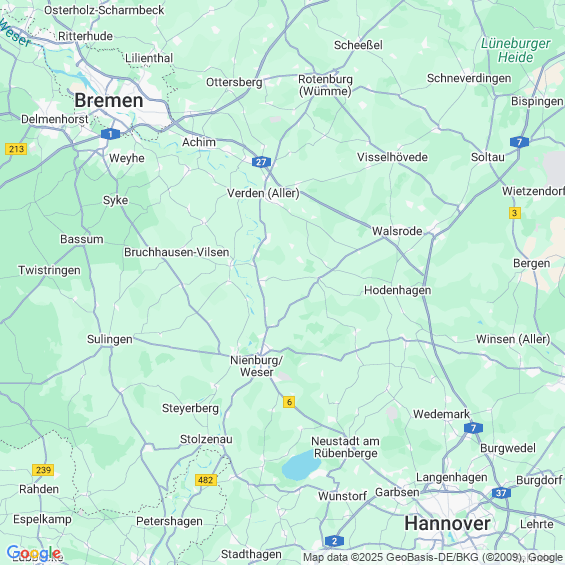
Task: Click the yellow 3 road shield near Wietzendorf
Action: (x=515, y=213)
